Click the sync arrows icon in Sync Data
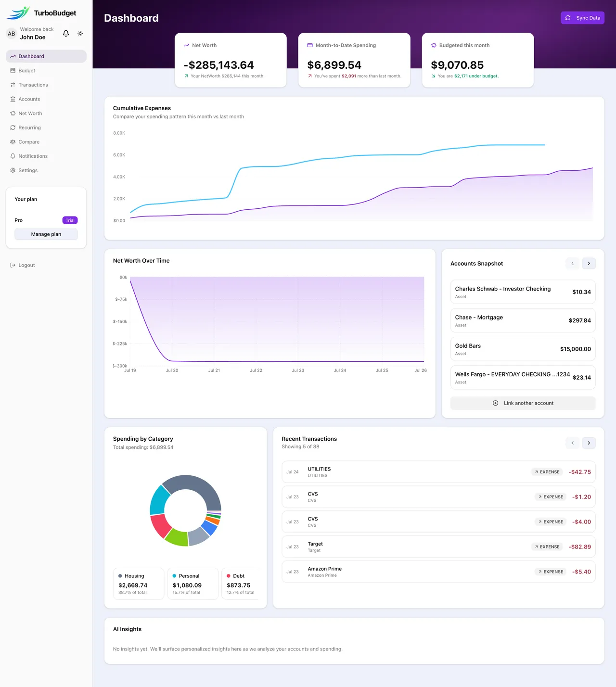Screen dimensions: 616x687 click(x=568, y=18)
